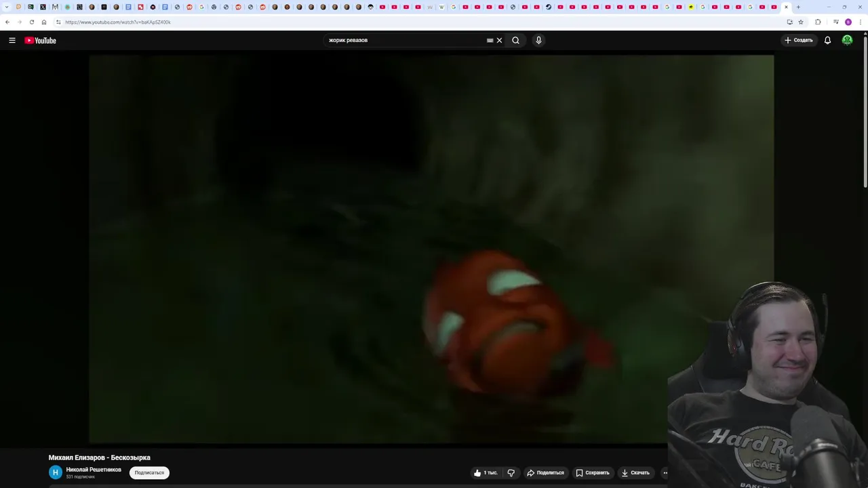Go to the YouTube home logo

point(40,41)
